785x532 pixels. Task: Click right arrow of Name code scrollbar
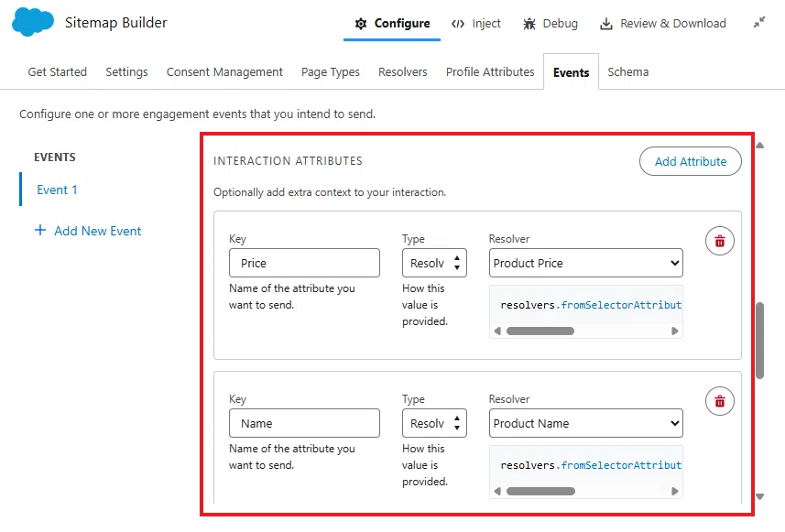tap(675, 491)
